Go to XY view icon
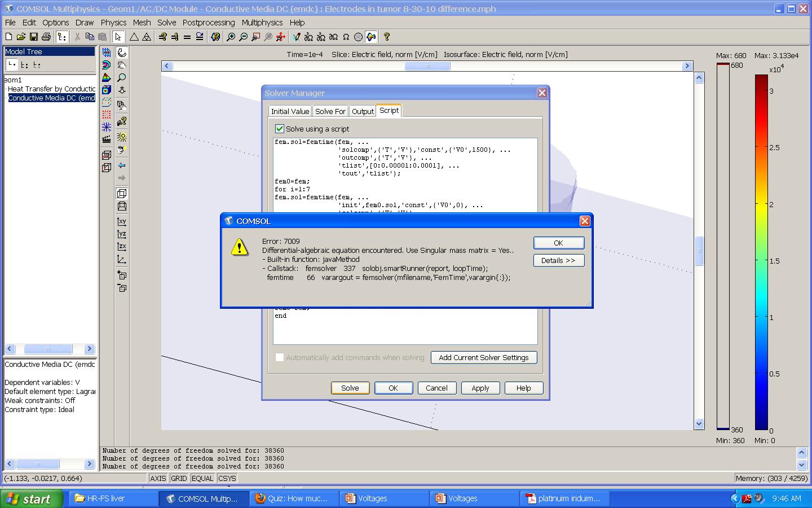Image resolution: width=812 pixels, height=508 pixels. (122, 221)
